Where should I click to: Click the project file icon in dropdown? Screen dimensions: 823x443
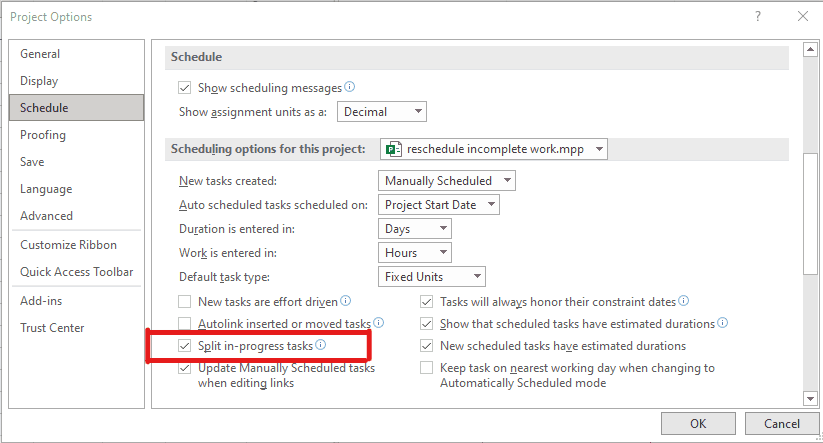[394, 149]
